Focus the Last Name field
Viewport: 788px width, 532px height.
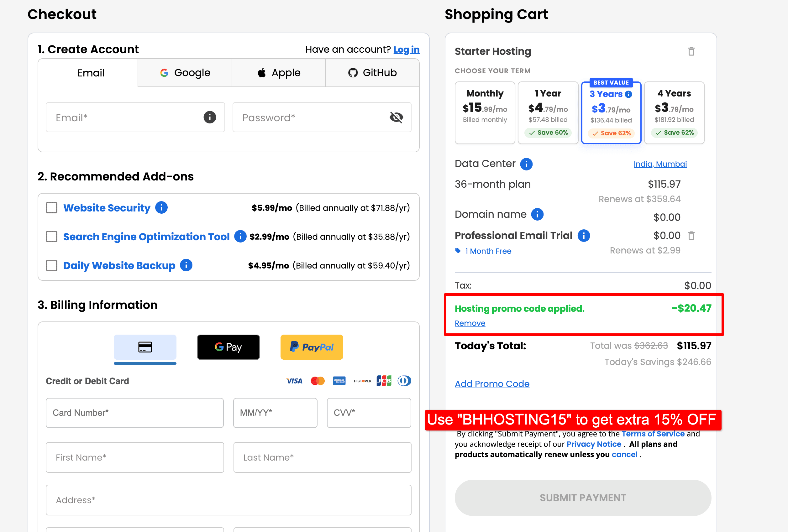pos(323,457)
